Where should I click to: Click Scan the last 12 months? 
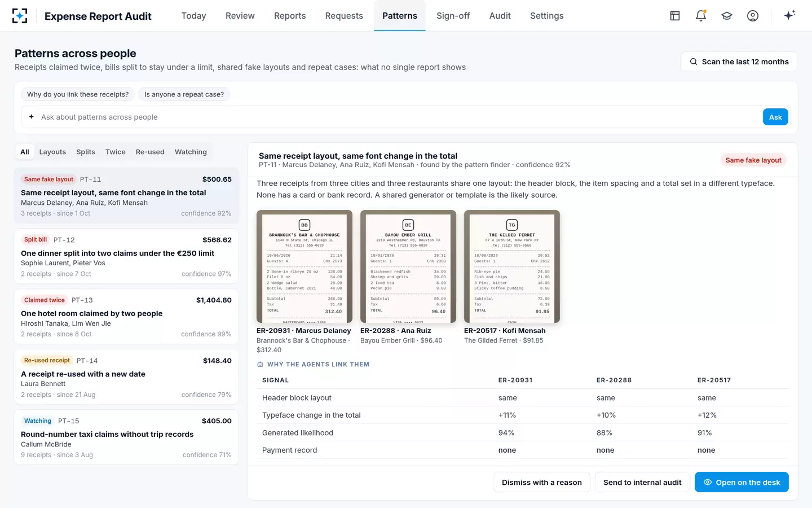pos(739,62)
